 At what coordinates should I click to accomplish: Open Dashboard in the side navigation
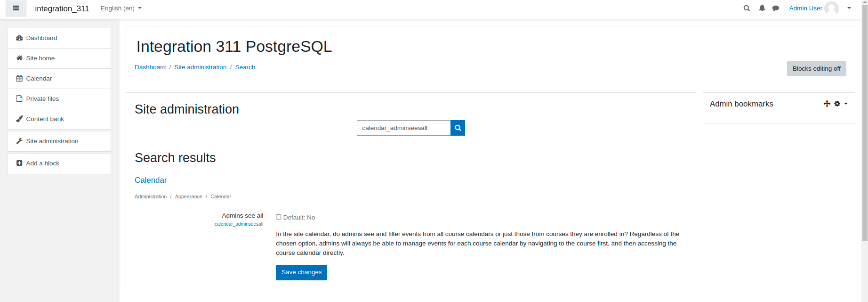(x=59, y=38)
